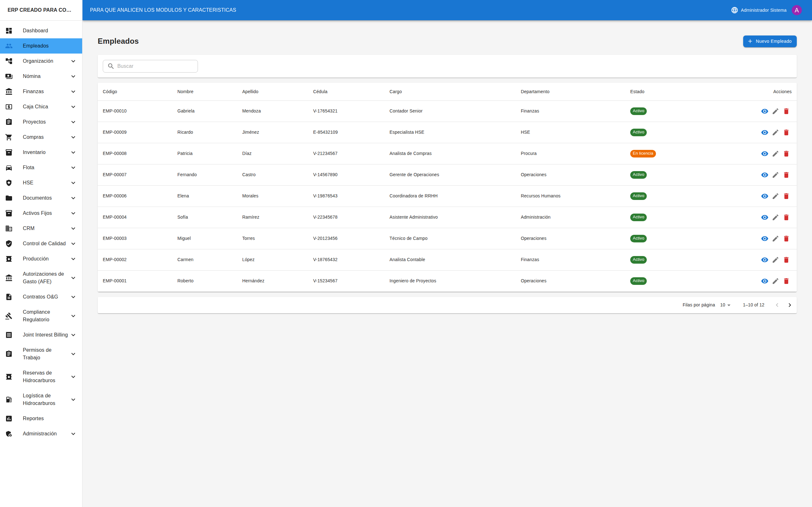Focus the Buscar search field
Viewport: 812px width, 507px height.
click(155, 66)
